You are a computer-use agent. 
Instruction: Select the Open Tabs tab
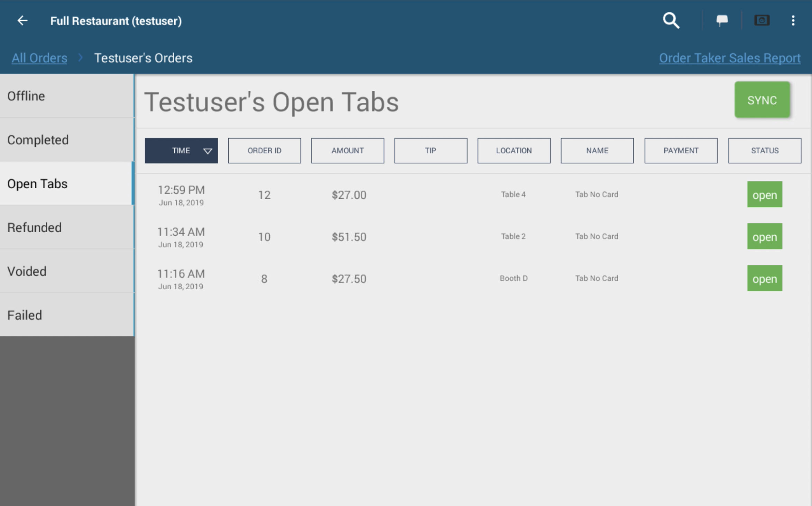tap(67, 183)
